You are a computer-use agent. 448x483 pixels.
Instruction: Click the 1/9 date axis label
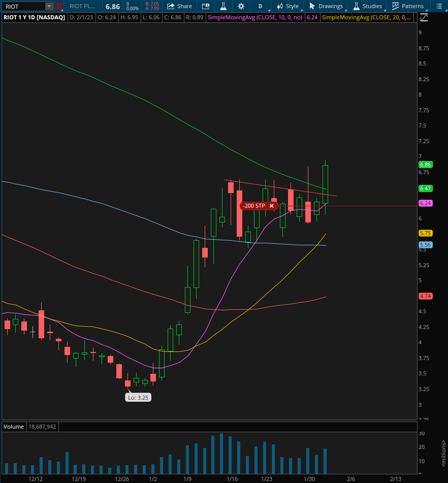[187, 479]
